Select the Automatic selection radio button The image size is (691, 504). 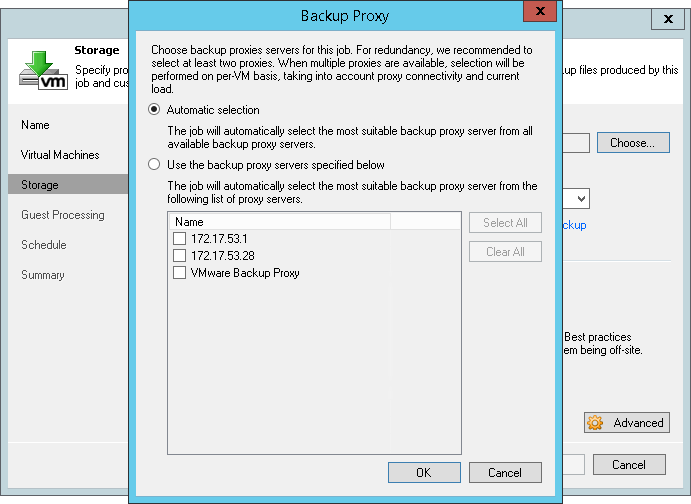click(154, 110)
